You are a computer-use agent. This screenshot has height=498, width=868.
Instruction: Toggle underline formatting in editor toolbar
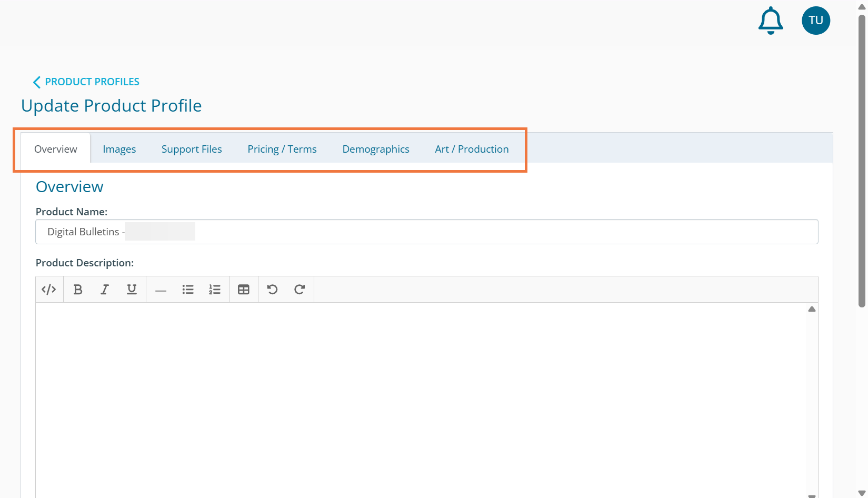132,290
